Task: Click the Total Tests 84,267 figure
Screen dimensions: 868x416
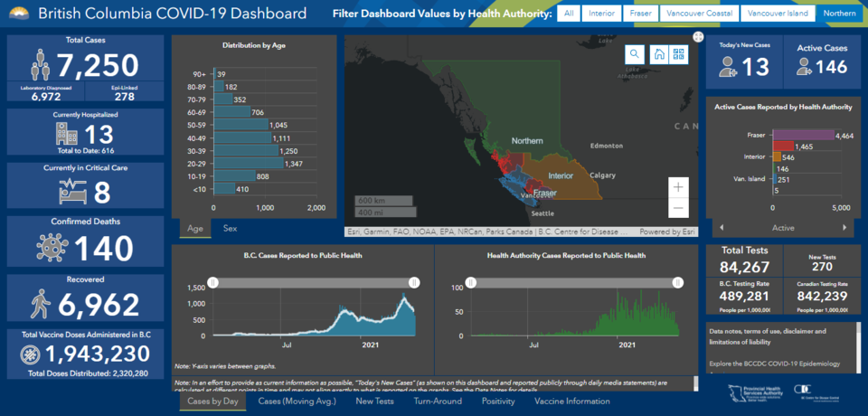Action: 744,267
